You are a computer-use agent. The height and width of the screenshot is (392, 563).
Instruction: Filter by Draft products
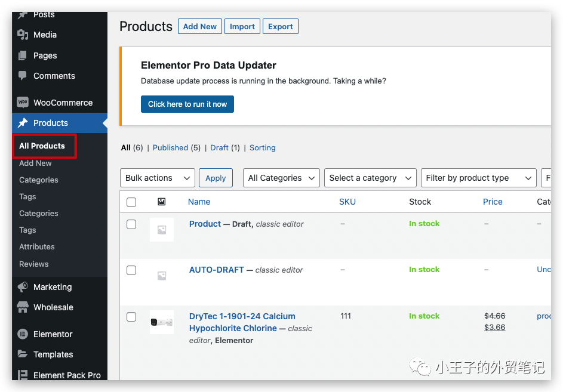tap(219, 147)
